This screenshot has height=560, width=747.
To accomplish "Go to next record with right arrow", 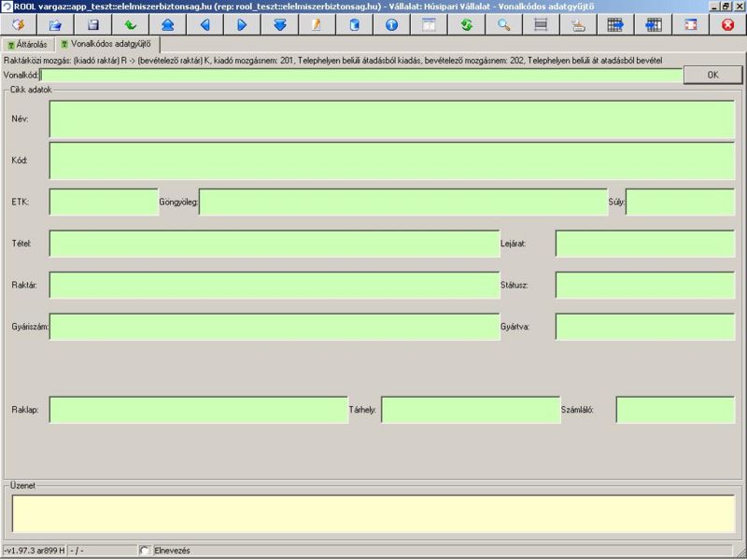I will [x=242, y=25].
